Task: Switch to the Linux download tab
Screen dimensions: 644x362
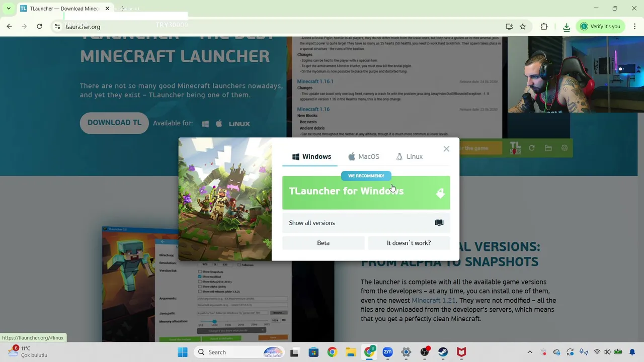Action: (x=409, y=156)
